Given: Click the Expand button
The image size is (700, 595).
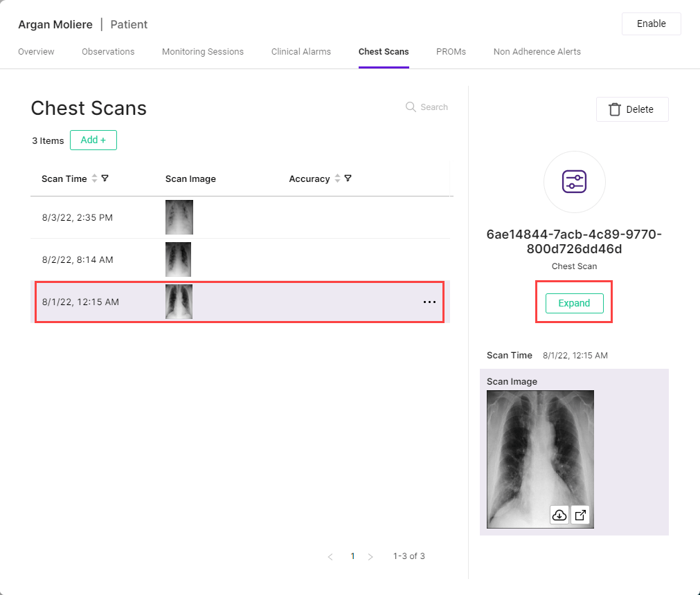Looking at the screenshot, I should [x=574, y=303].
